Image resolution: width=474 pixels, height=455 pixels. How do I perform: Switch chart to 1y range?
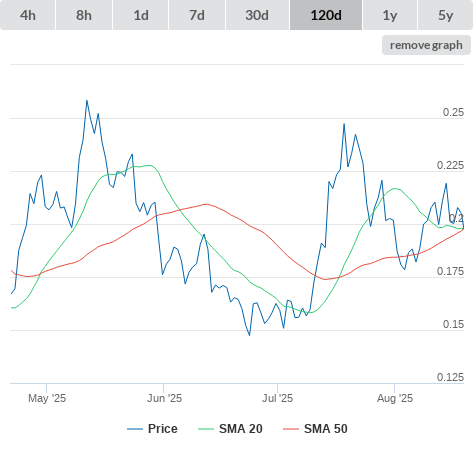pyautogui.click(x=390, y=15)
